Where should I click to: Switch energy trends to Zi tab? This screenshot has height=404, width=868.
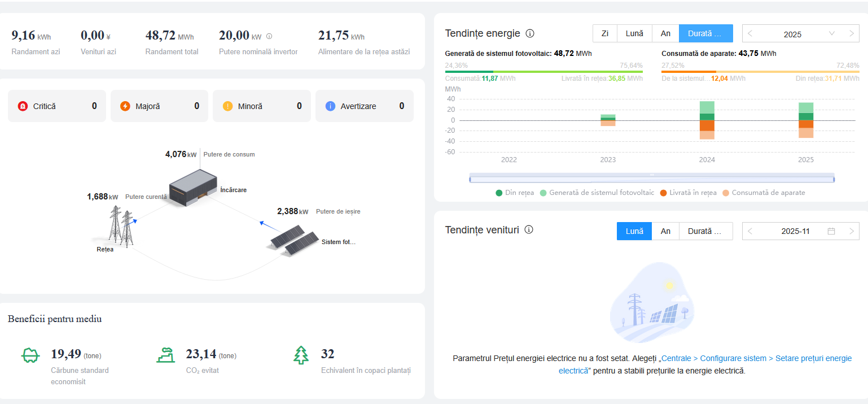click(x=604, y=33)
